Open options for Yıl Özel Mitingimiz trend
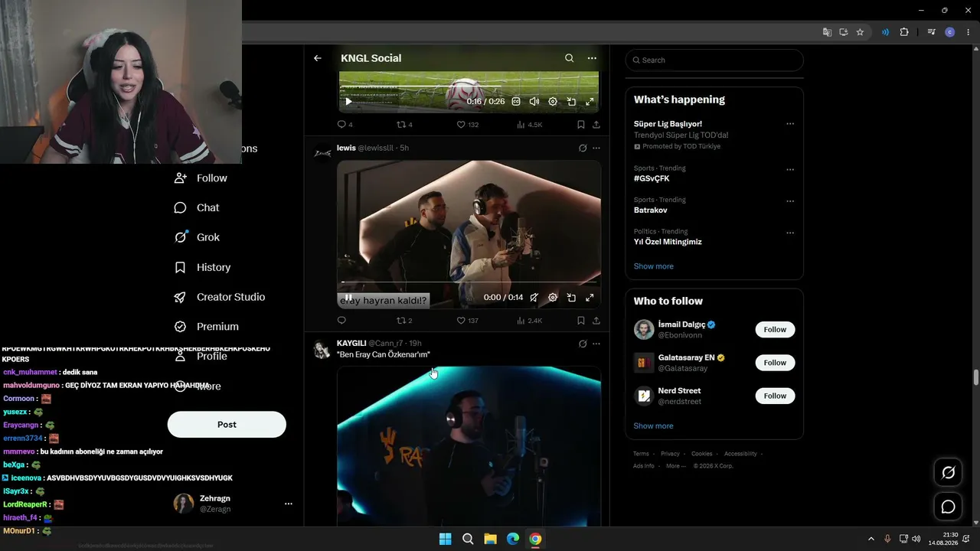980x551 pixels. [x=790, y=233]
